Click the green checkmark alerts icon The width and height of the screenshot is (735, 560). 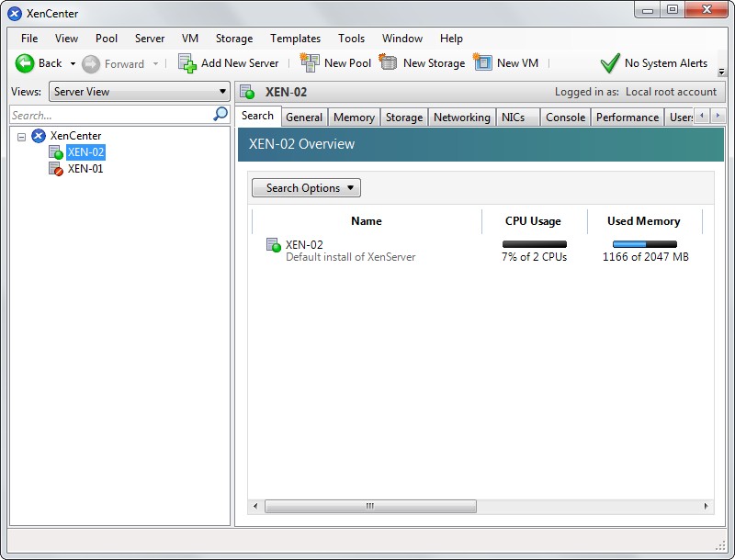click(610, 63)
